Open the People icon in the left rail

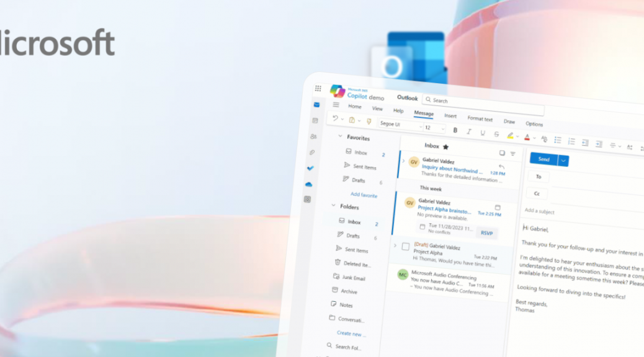pyautogui.click(x=313, y=136)
